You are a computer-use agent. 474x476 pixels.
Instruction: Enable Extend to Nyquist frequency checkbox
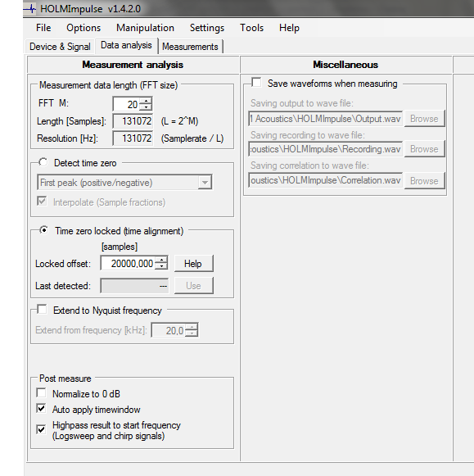42,310
